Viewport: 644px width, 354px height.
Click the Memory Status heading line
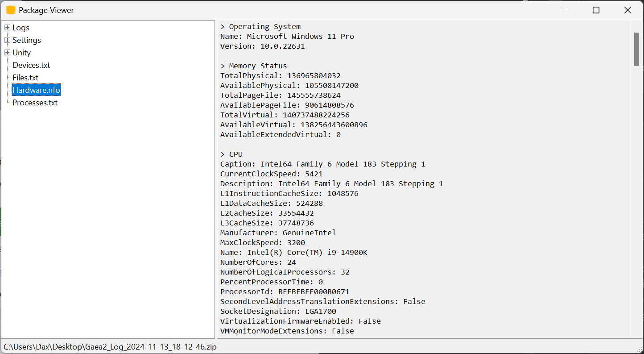254,66
